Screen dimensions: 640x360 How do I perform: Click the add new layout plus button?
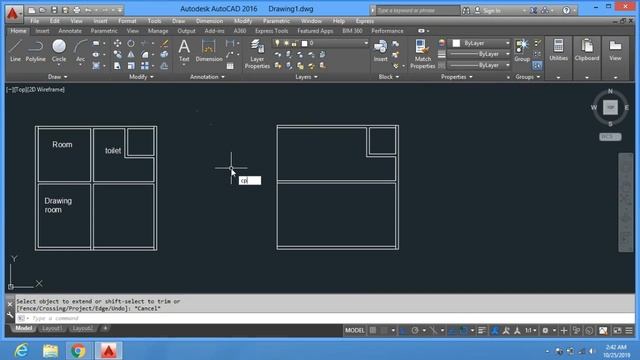tap(105, 329)
